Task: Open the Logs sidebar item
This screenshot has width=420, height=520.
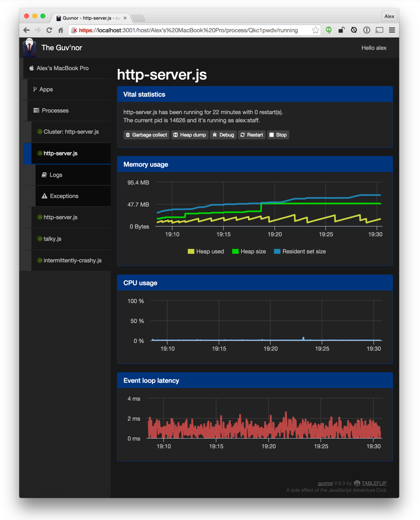Action: click(x=56, y=175)
